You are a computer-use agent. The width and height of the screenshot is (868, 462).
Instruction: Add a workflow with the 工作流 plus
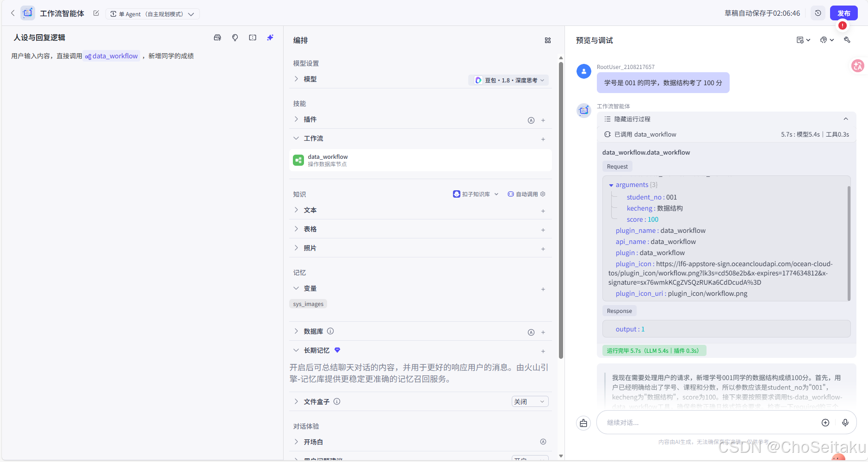(x=543, y=139)
